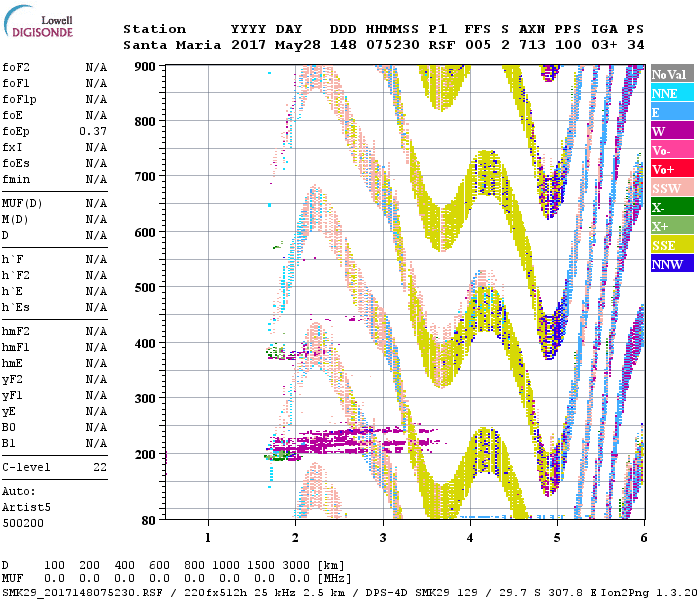Click the FFS value 005
The image size is (700, 600).
coord(478,45)
